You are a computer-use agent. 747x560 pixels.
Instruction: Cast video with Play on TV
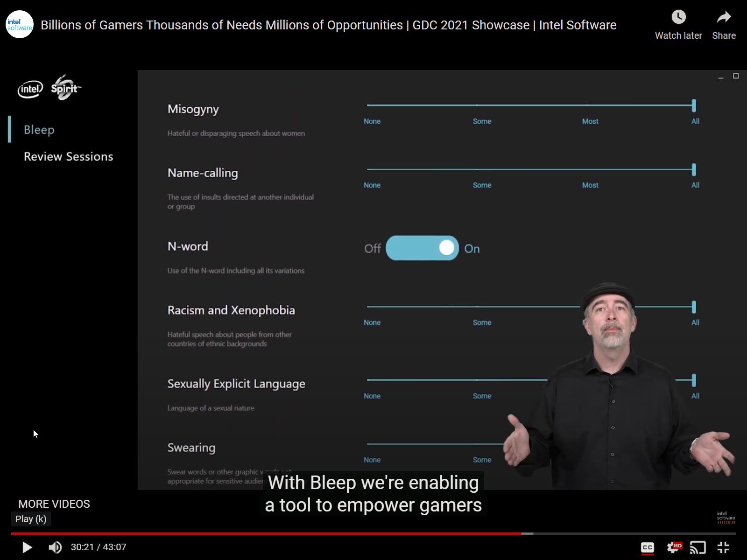tap(698, 547)
